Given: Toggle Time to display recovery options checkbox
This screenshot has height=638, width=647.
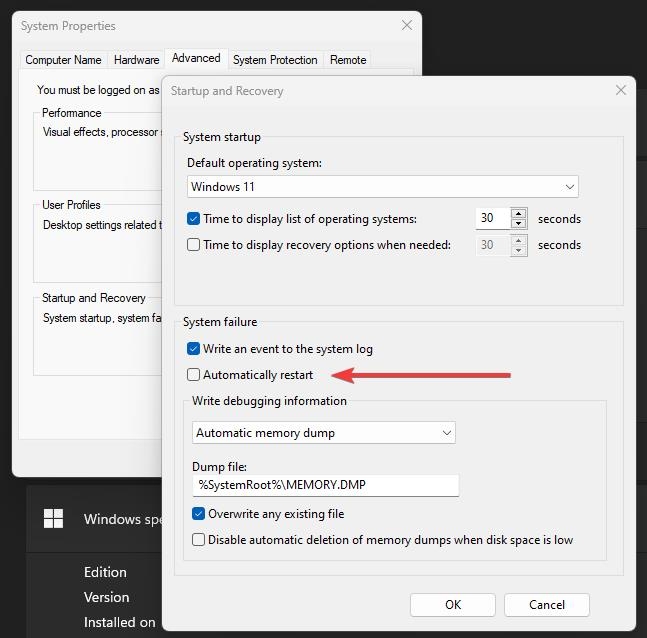Looking at the screenshot, I should (x=193, y=245).
